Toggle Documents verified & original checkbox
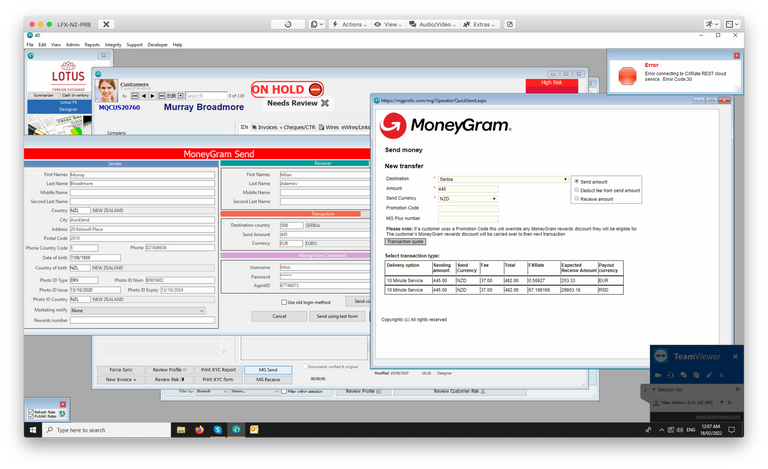 click(x=305, y=366)
